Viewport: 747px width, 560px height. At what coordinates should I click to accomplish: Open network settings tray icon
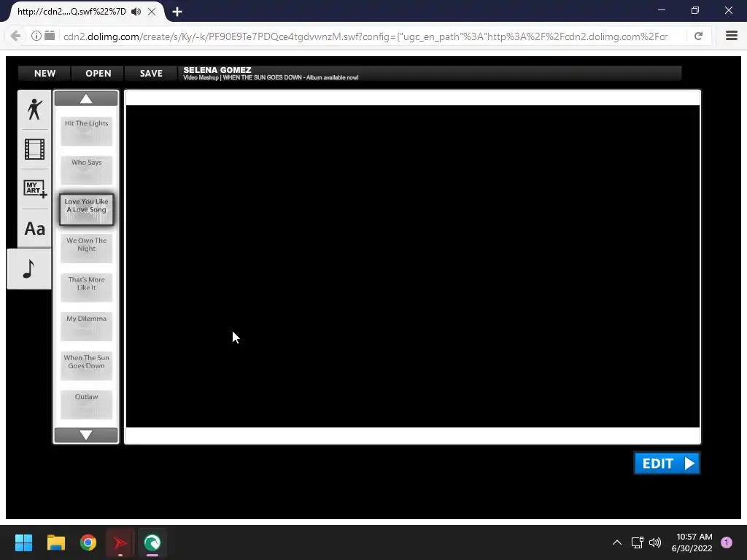click(x=638, y=542)
